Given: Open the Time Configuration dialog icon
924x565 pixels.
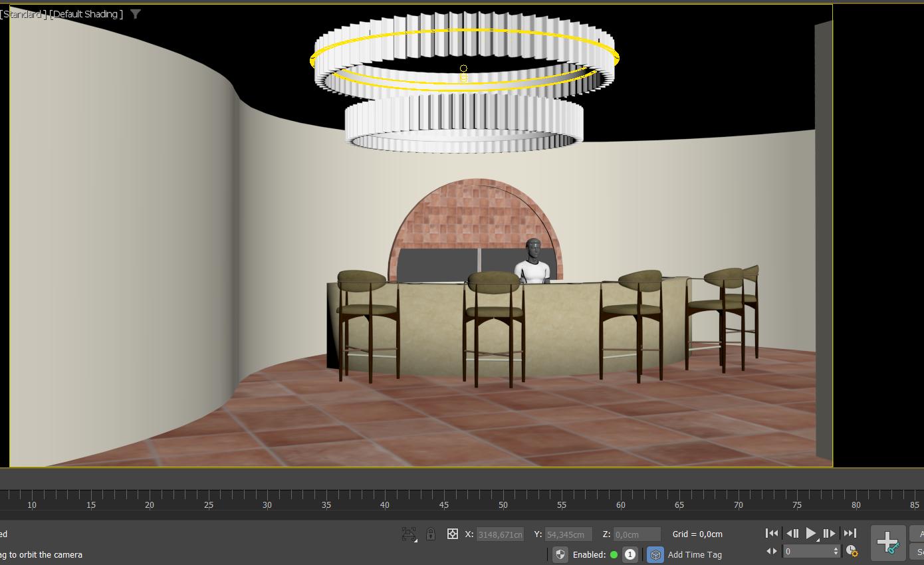Looking at the screenshot, I should (x=852, y=551).
